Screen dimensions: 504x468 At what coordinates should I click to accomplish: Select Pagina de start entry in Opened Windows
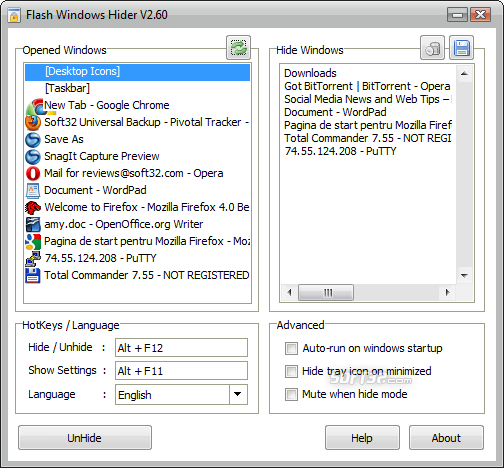pyautogui.click(x=137, y=241)
